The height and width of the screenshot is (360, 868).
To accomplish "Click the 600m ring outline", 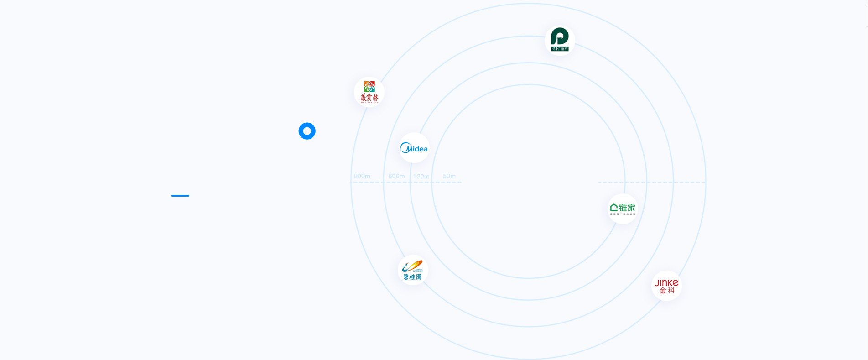I will tap(528, 36).
